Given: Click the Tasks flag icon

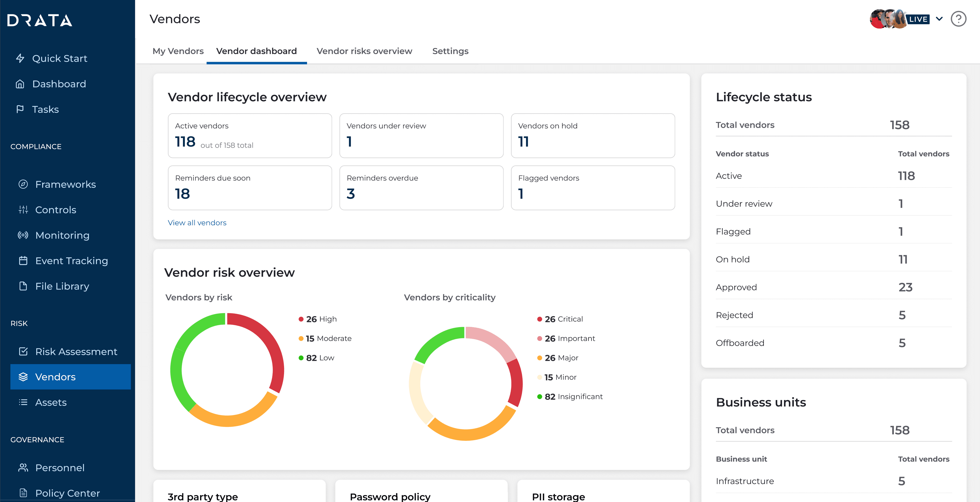Looking at the screenshot, I should [20, 109].
